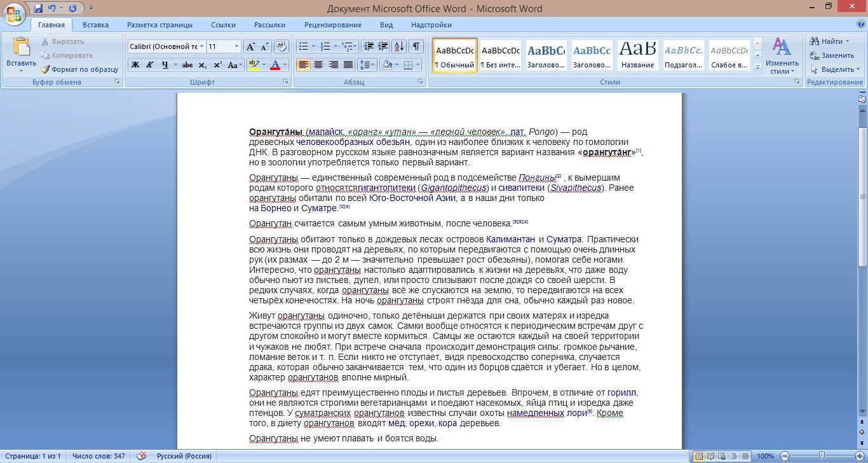
Task: Sort text with the А-Я sort icon
Action: (x=399, y=46)
